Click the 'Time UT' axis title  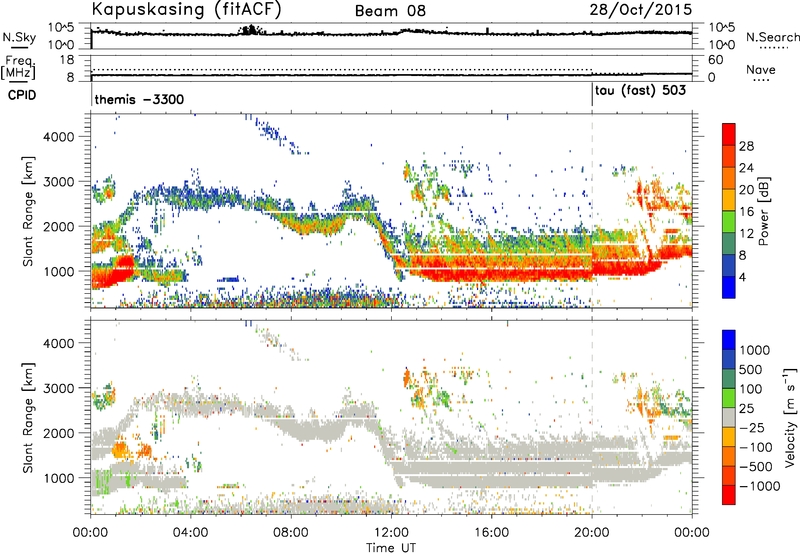[x=391, y=548]
